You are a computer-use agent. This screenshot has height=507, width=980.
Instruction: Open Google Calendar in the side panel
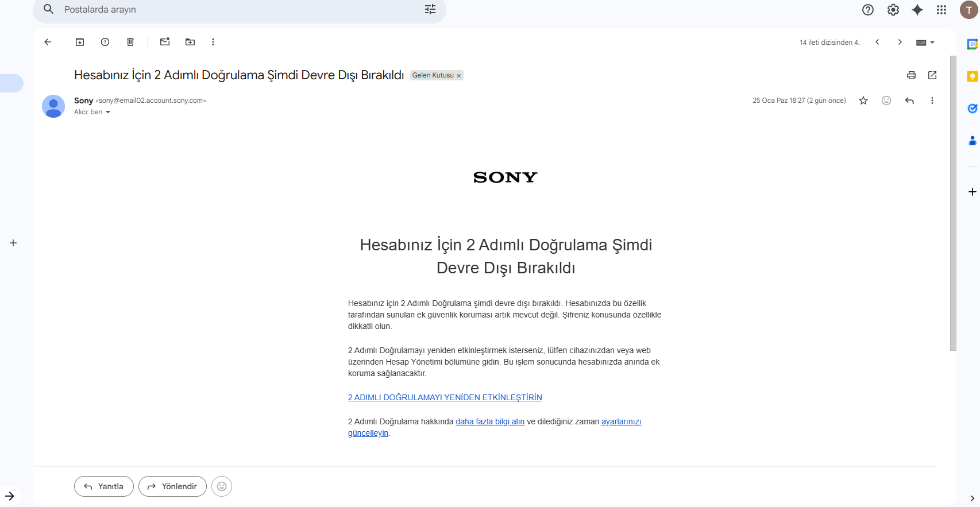(972, 44)
